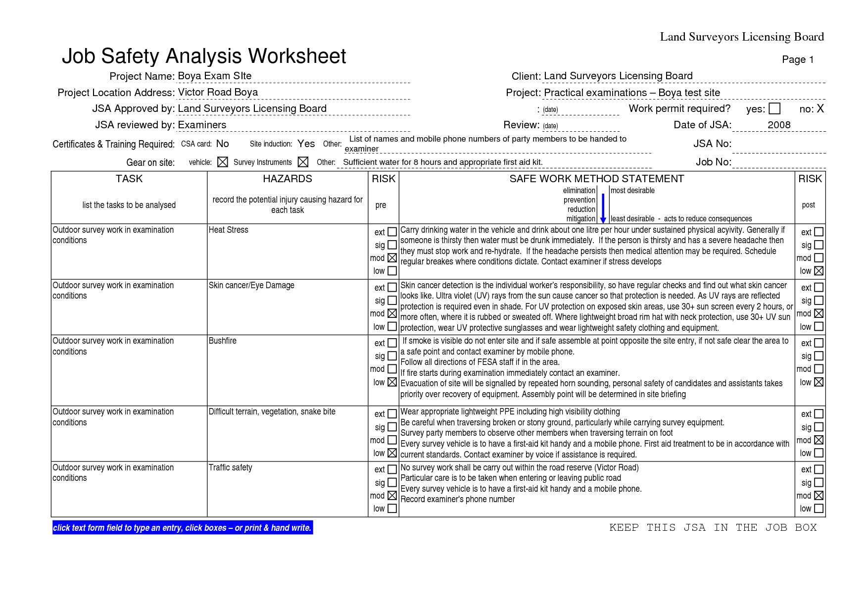Click the blue most-to-least desirable arrow
Screen dimensions: 868x614
[603, 208]
